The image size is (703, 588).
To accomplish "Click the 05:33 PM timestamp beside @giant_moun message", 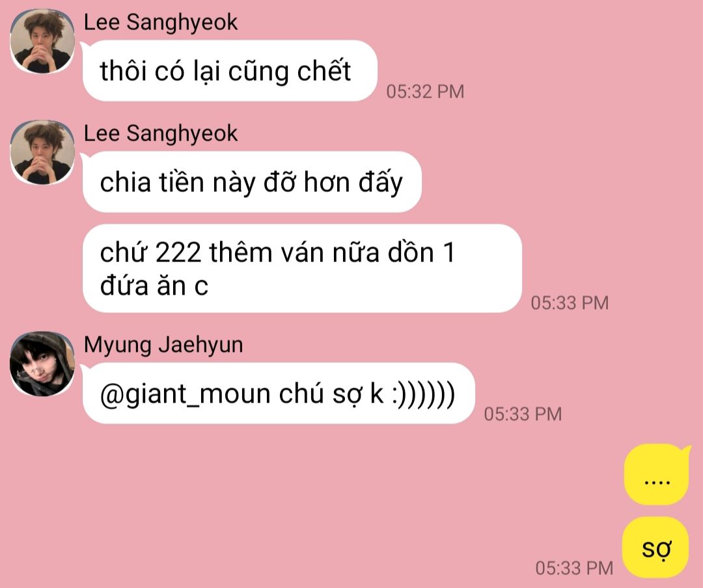I will 522,414.
